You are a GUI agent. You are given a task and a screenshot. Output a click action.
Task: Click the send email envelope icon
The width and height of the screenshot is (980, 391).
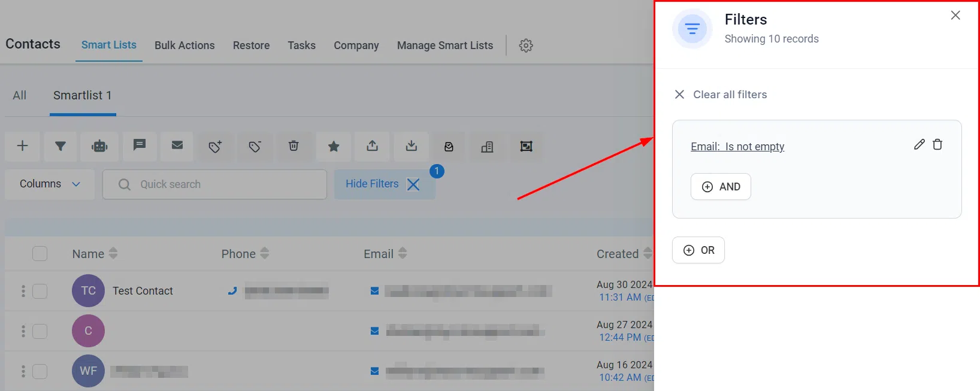pos(177,146)
